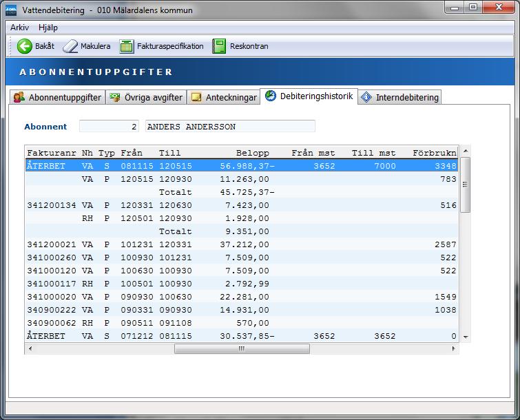Click the vertical scrollbar down arrow

pos(466,337)
